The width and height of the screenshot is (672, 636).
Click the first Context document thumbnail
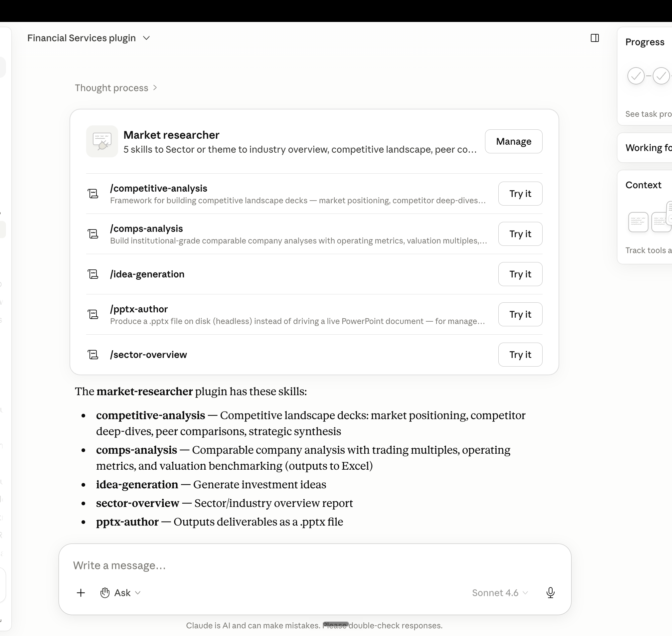pos(638,222)
